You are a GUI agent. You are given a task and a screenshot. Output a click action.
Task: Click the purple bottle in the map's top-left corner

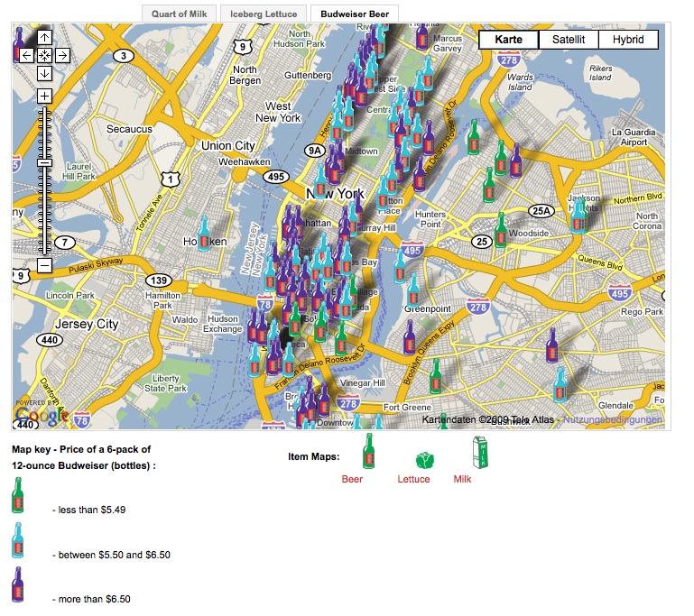tap(18, 44)
